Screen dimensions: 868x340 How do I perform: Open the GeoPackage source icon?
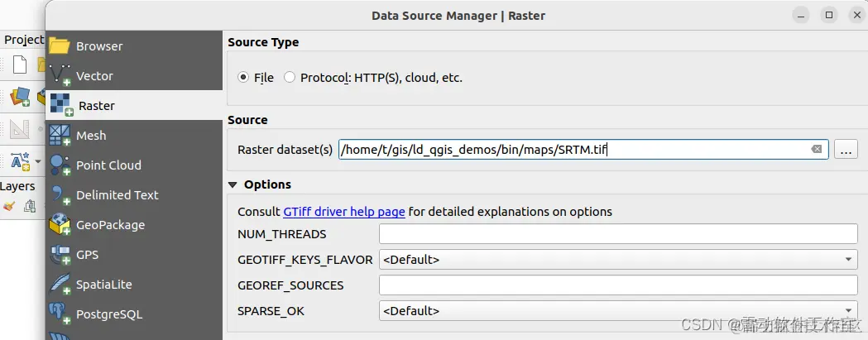click(x=60, y=225)
